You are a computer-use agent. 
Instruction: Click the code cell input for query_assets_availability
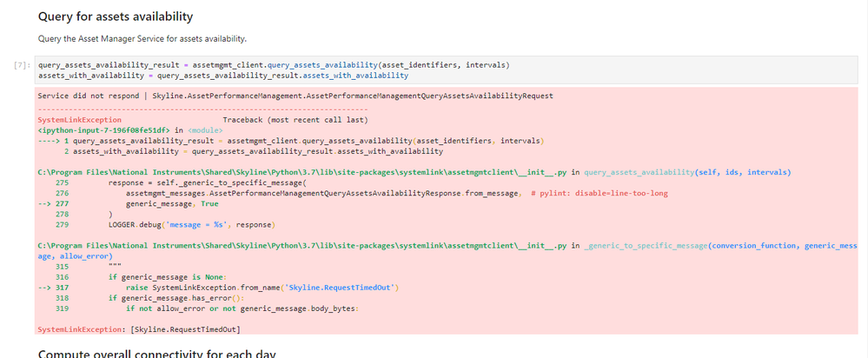(447, 70)
